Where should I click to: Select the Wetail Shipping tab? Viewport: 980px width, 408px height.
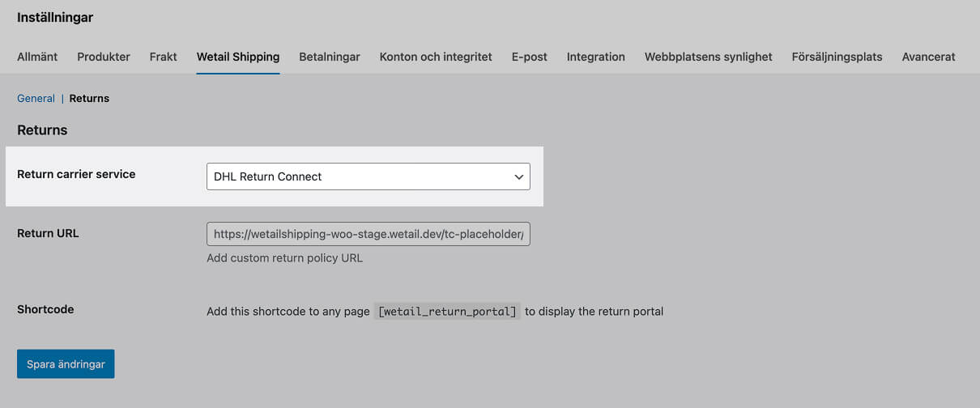pyautogui.click(x=238, y=57)
